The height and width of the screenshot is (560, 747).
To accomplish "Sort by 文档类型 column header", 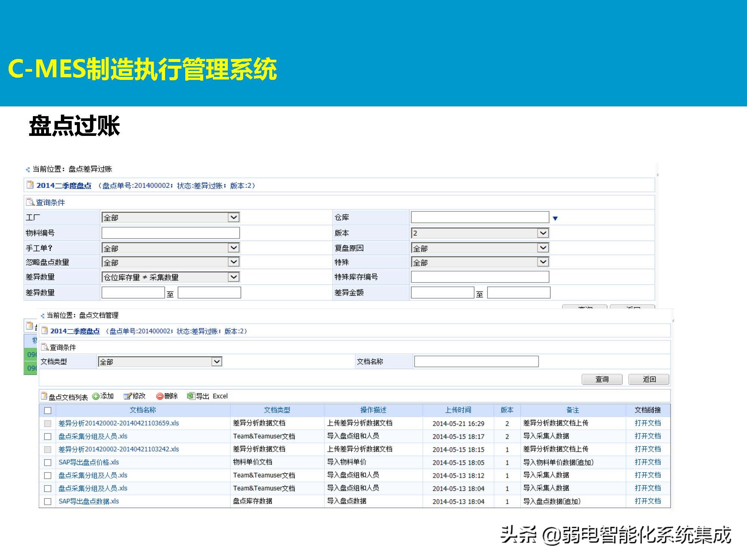I will pyautogui.click(x=277, y=410).
